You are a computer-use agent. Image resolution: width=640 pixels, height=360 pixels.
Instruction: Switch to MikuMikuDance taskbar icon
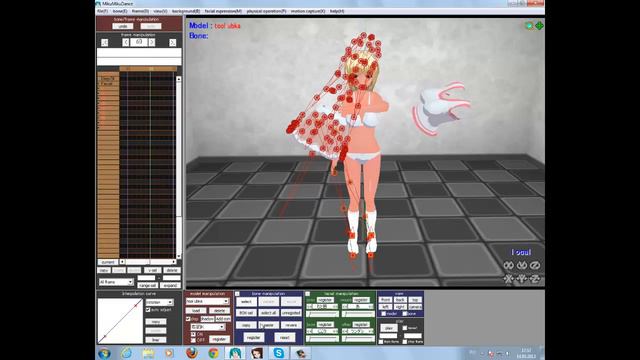pyautogui.click(x=235, y=353)
